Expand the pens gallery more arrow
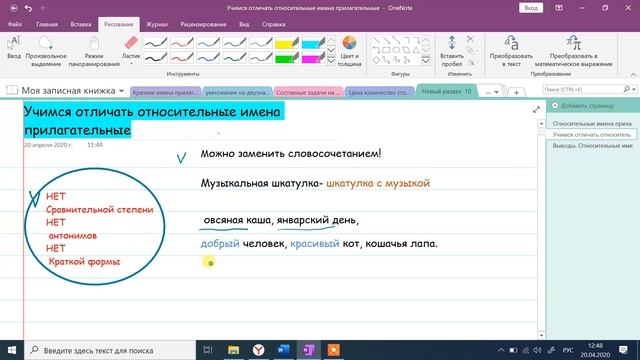This screenshot has width=640, height=360. [x=331, y=61]
